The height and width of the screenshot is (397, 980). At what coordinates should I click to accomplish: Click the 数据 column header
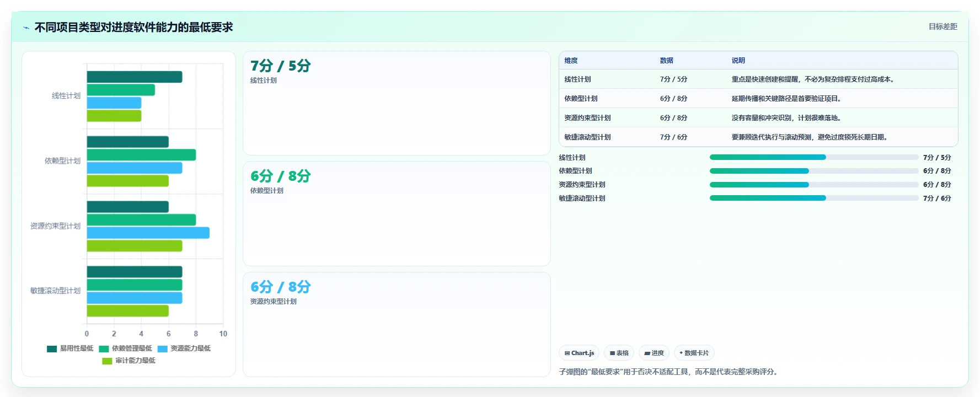pyautogui.click(x=667, y=61)
